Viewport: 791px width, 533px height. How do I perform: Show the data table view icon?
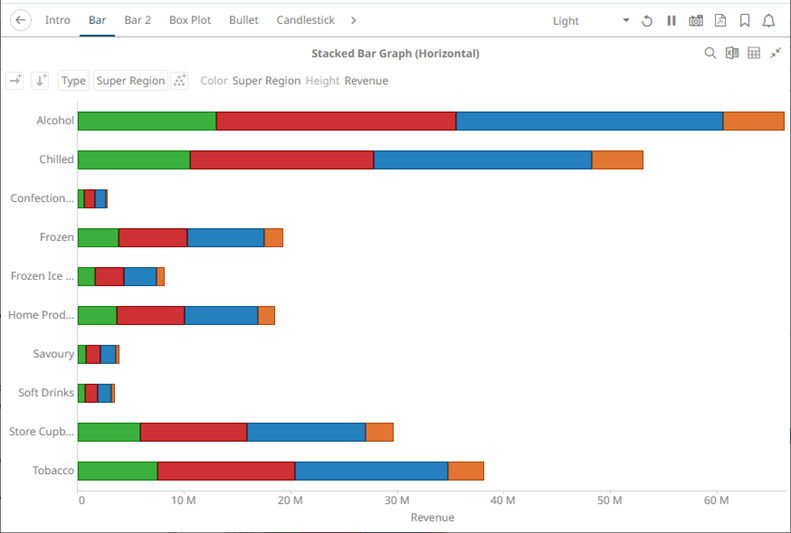754,53
